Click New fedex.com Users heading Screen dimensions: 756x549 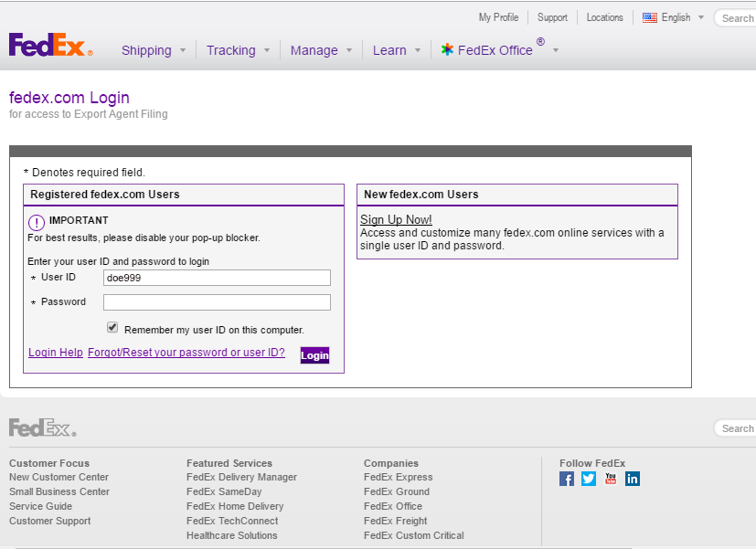click(421, 194)
